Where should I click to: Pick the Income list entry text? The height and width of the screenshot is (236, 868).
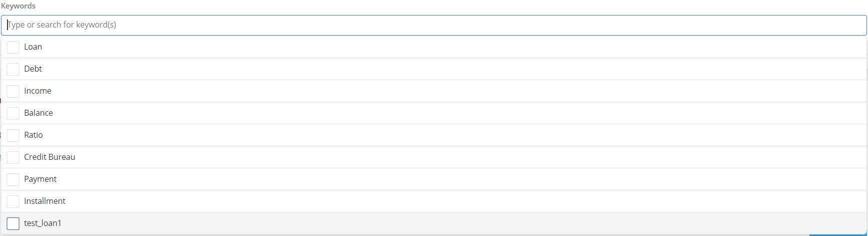[x=38, y=91]
